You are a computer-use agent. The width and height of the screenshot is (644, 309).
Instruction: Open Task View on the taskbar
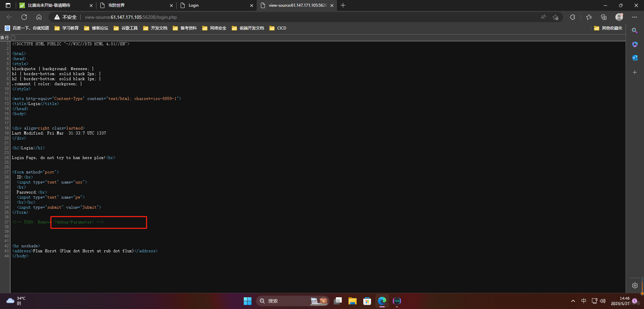point(338,301)
